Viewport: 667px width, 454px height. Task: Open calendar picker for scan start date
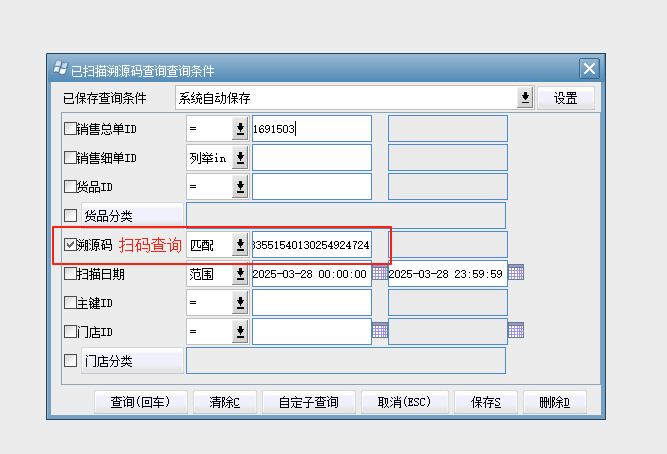[x=380, y=273]
